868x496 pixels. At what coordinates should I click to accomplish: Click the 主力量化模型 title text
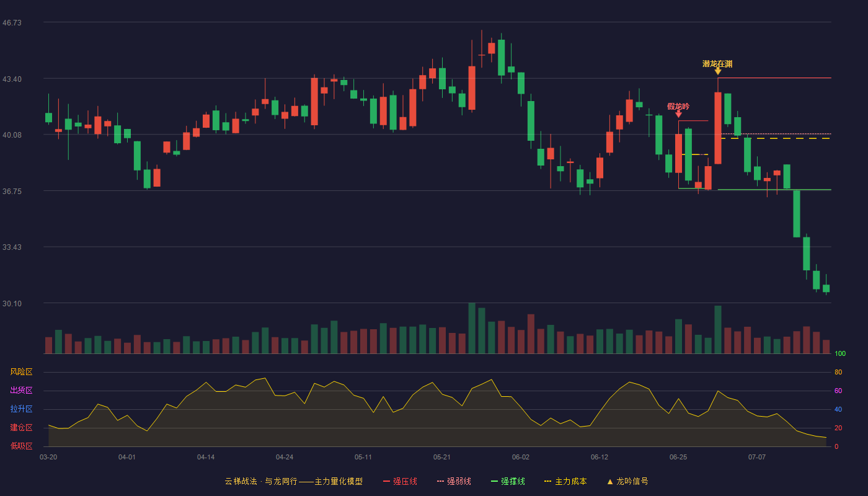pyautogui.click(x=339, y=481)
